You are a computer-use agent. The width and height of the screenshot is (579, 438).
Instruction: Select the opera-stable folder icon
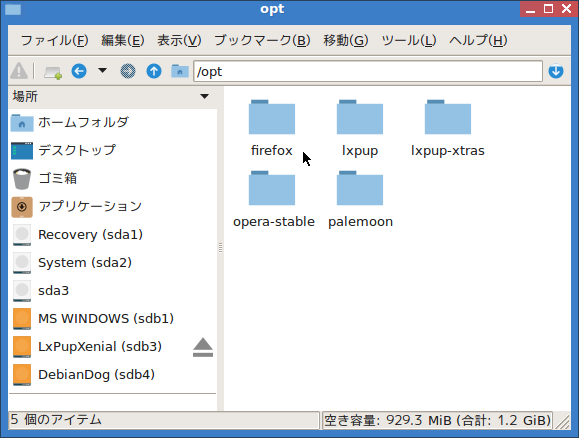tap(272, 188)
